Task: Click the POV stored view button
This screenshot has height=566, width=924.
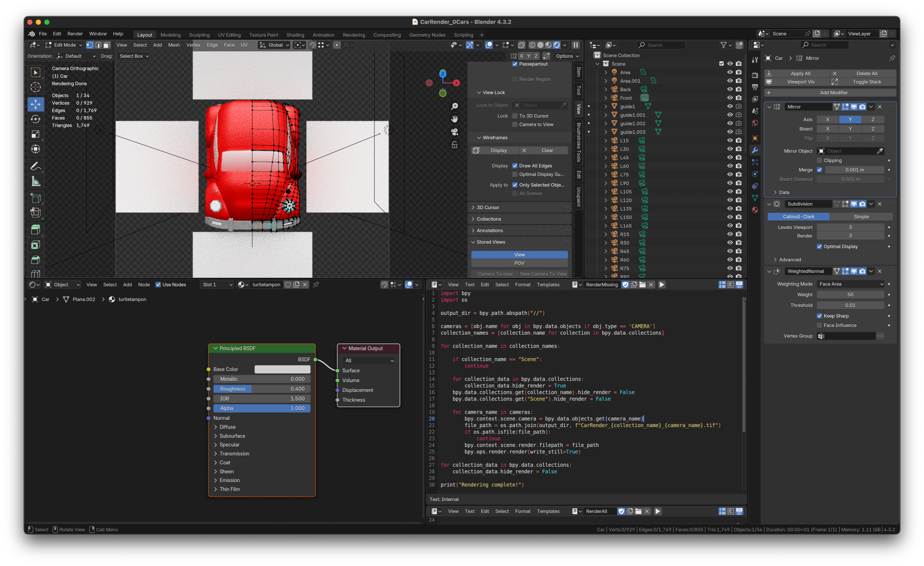Action: coord(519,263)
